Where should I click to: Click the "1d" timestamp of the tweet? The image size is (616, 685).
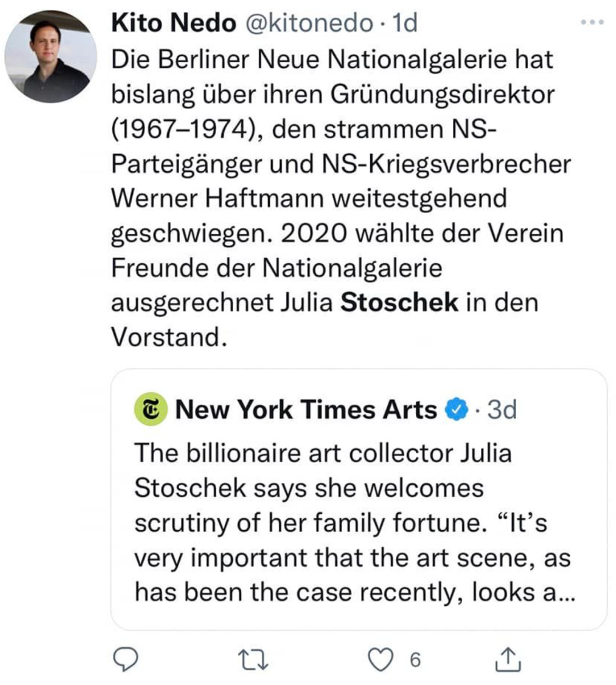[x=406, y=23]
